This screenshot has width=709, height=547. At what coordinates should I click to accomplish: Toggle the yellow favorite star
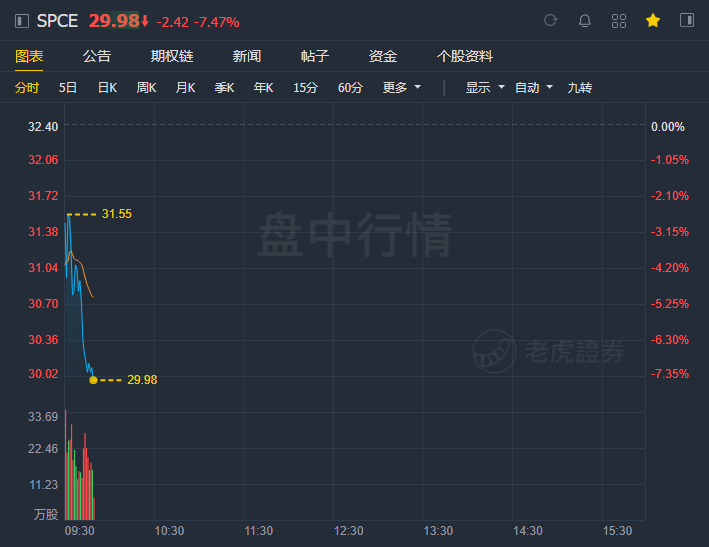tap(653, 20)
